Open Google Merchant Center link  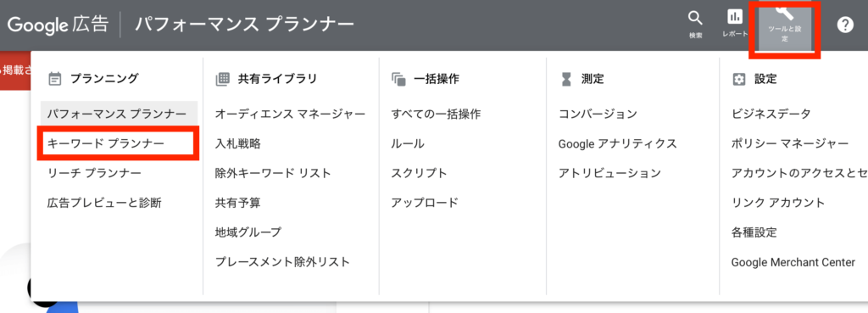point(793,262)
